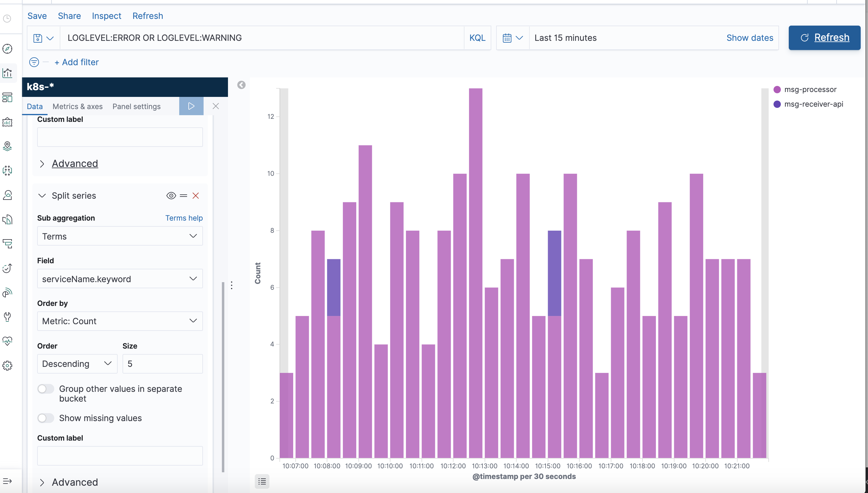Viewport: 868px width, 493px height.
Task: Open Discover compass icon in sidebar
Action: [7, 49]
